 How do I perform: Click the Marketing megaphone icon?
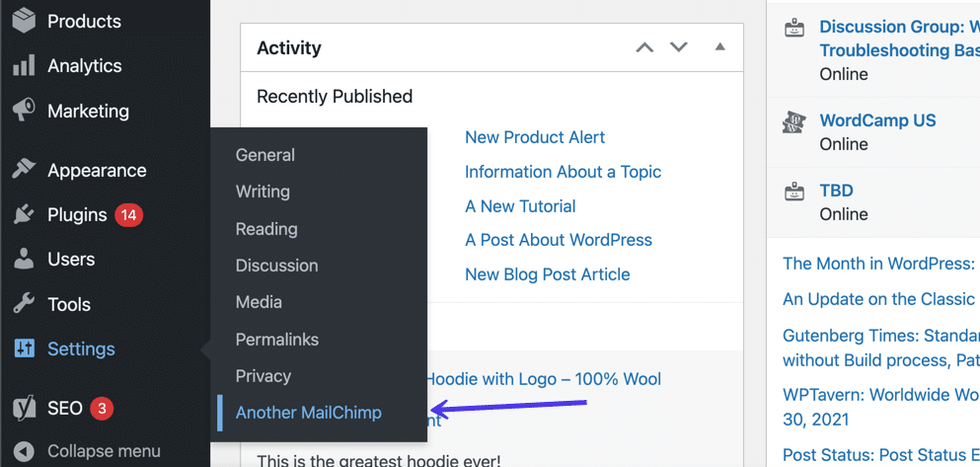click(x=24, y=111)
